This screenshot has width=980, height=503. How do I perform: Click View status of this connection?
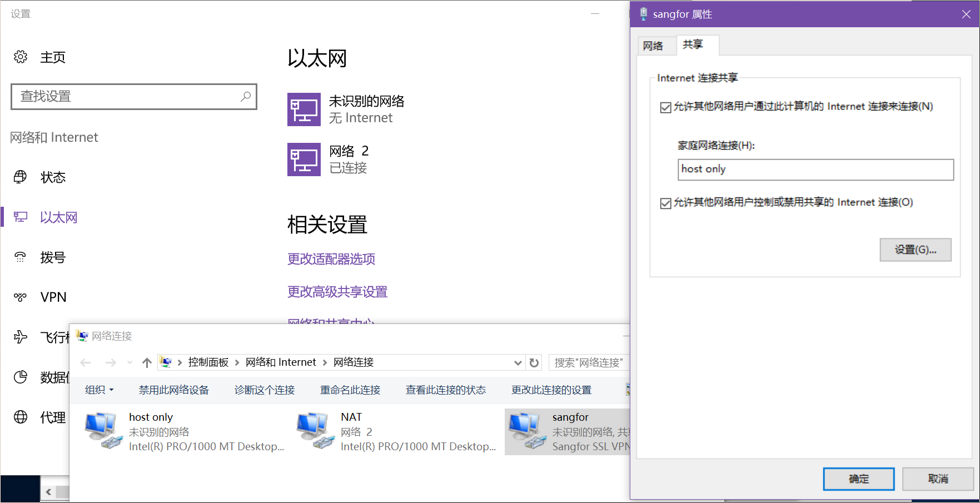(x=446, y=390)
